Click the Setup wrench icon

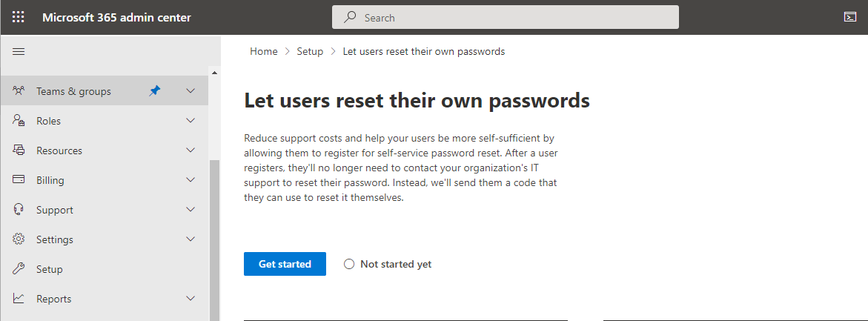pyautogui.click(x=19, y=269)
